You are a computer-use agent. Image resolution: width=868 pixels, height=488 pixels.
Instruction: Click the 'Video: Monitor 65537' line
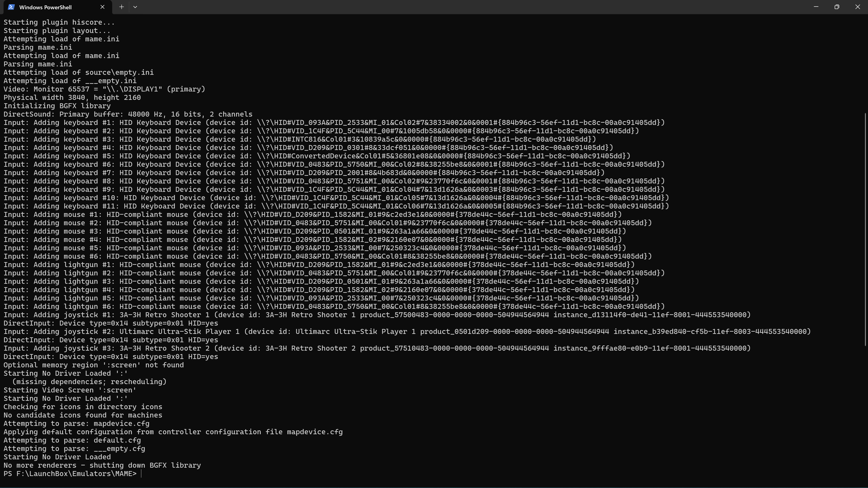point(104,89)
